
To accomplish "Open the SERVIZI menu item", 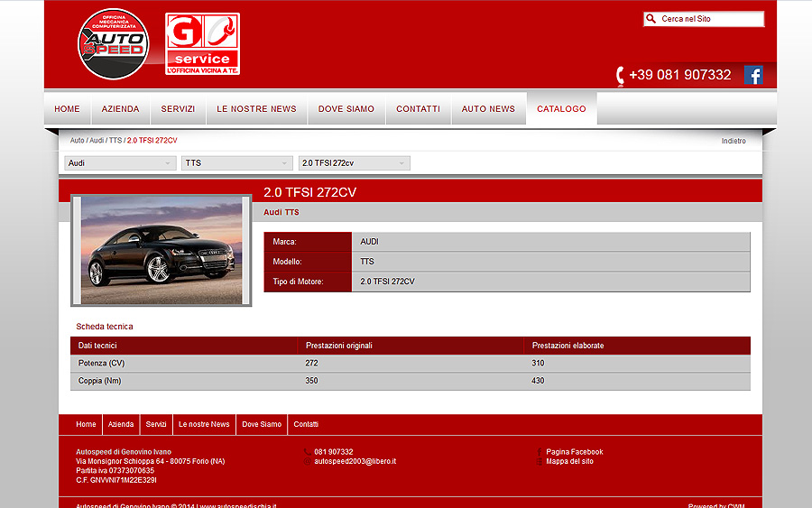I will pyautogui.click(x=178, y=109).
